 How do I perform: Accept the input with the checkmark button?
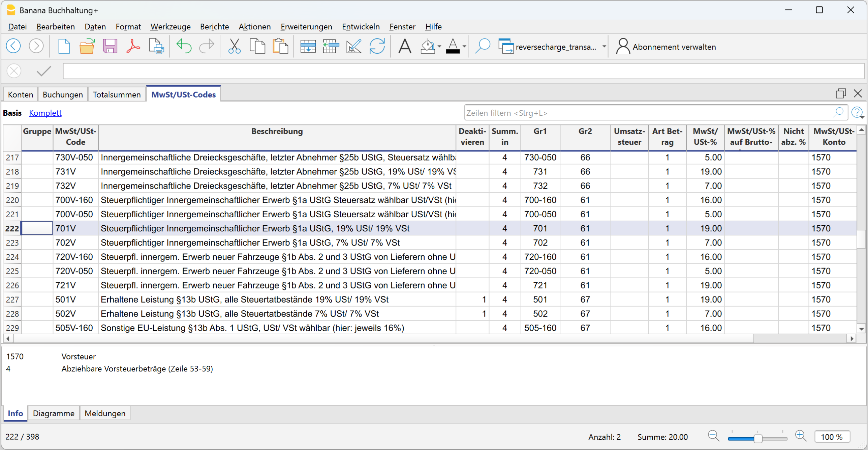click(44, 71)
